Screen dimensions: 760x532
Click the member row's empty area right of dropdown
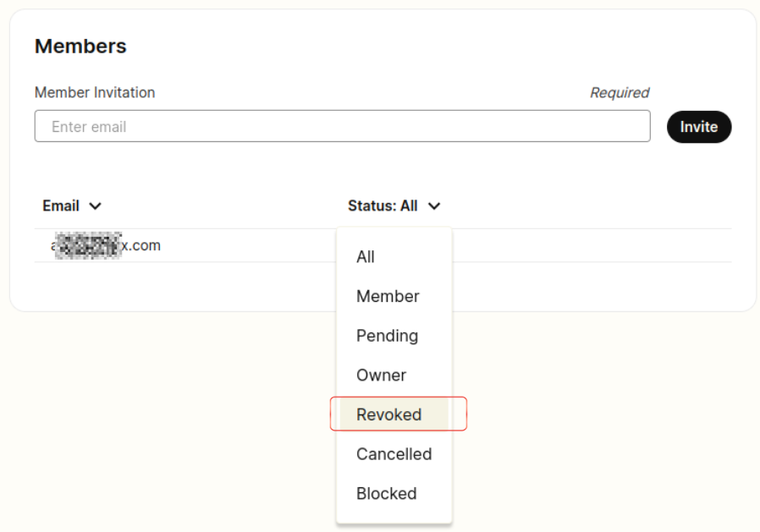(592, 245)
